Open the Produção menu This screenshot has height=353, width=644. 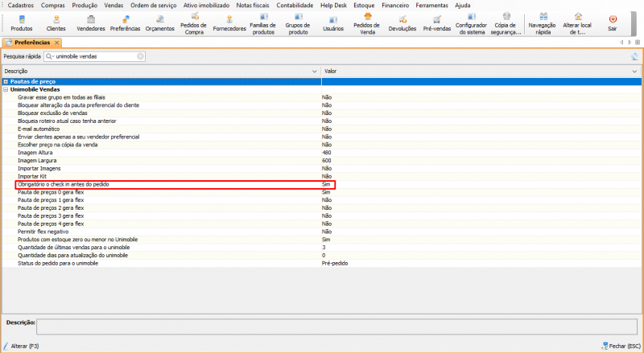(85, 6)
